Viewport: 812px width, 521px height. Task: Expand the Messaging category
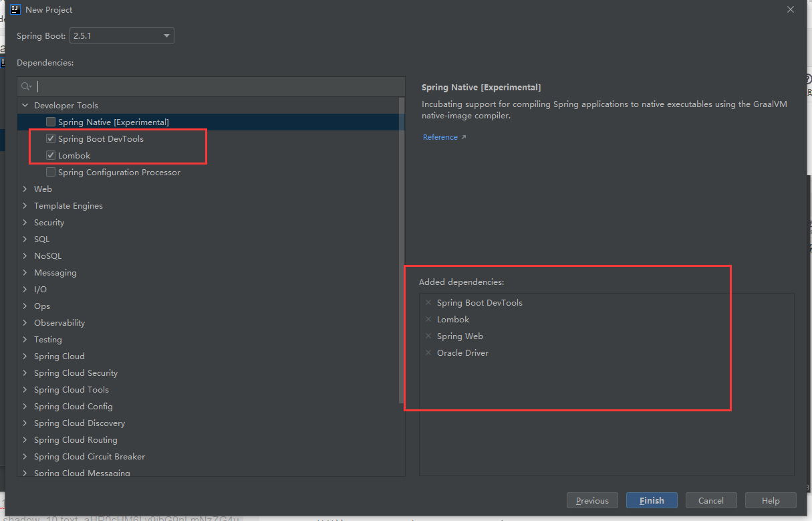[25, 272]
